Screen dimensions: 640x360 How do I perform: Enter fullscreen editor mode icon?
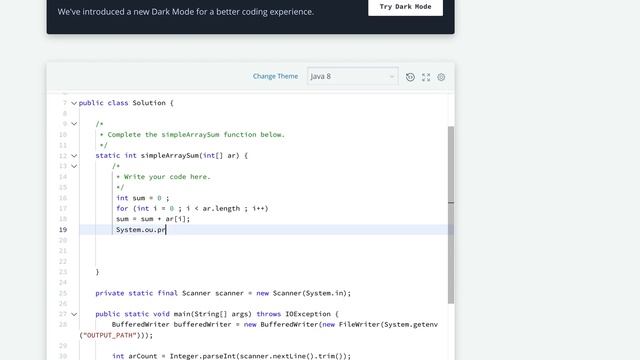tap(426, 77)
